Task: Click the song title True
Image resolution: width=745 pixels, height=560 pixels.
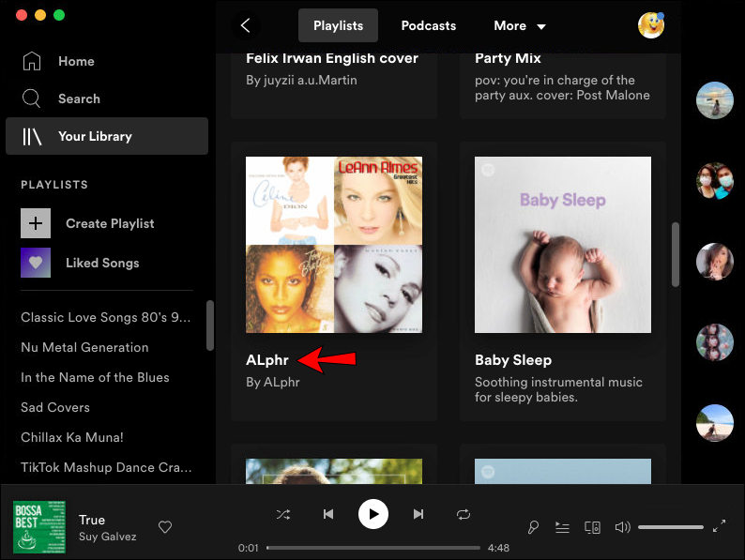Action: [x=92, y=520]
